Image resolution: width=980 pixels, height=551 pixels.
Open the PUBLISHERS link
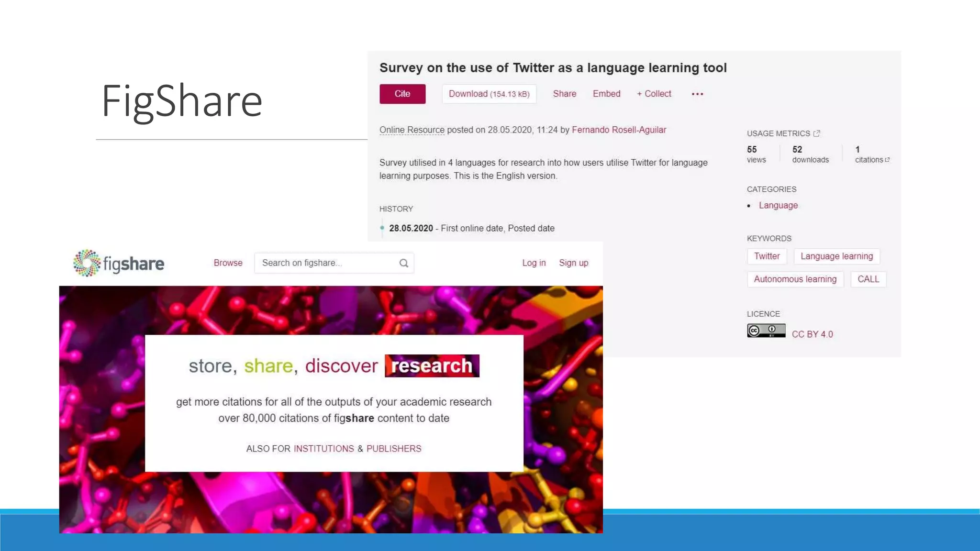(394, 449)
